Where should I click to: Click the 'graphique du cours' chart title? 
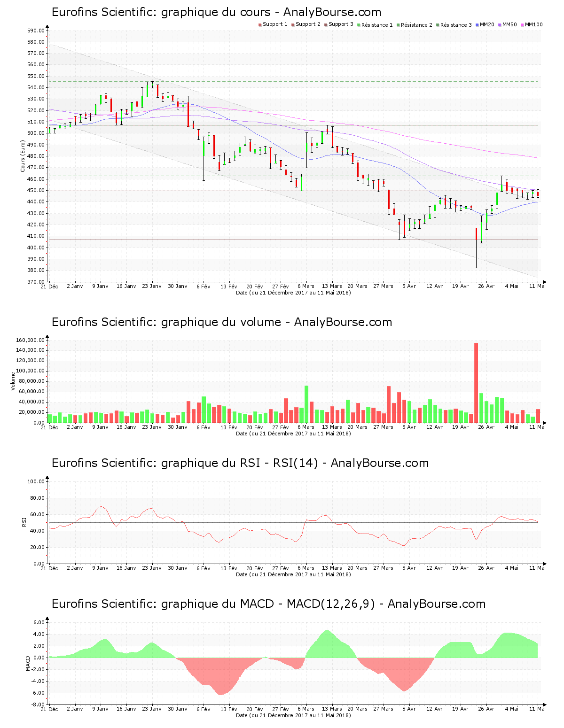coord(217,12)
